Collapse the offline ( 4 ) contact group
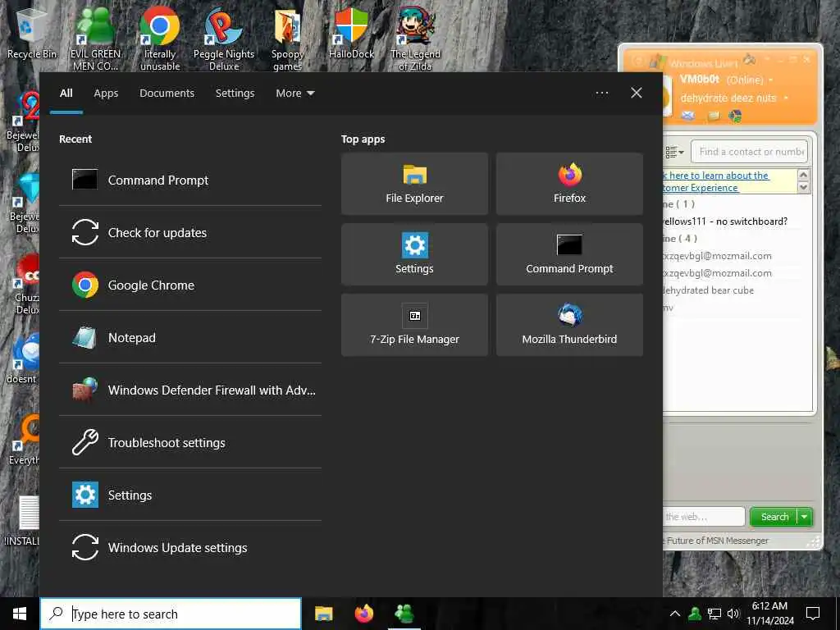 (x=679, y=239)
